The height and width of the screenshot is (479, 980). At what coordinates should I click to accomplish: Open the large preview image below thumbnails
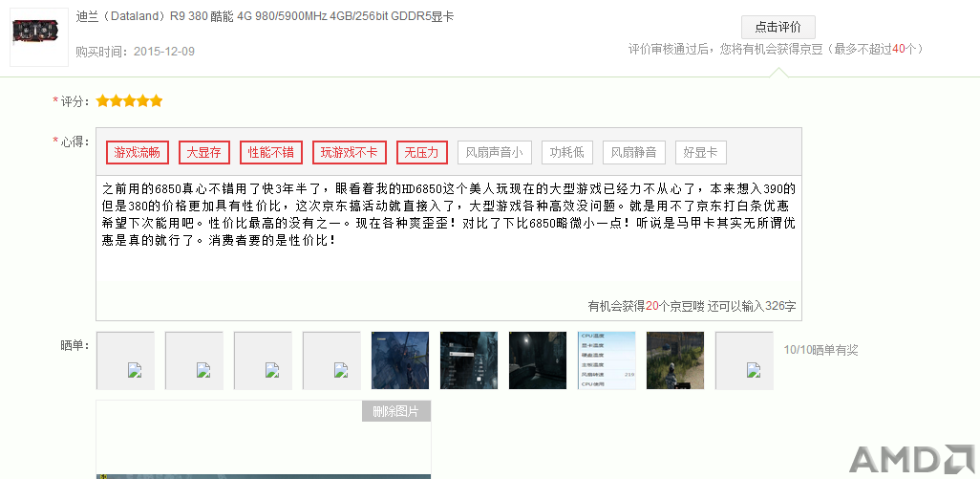[x=263, y=440]
